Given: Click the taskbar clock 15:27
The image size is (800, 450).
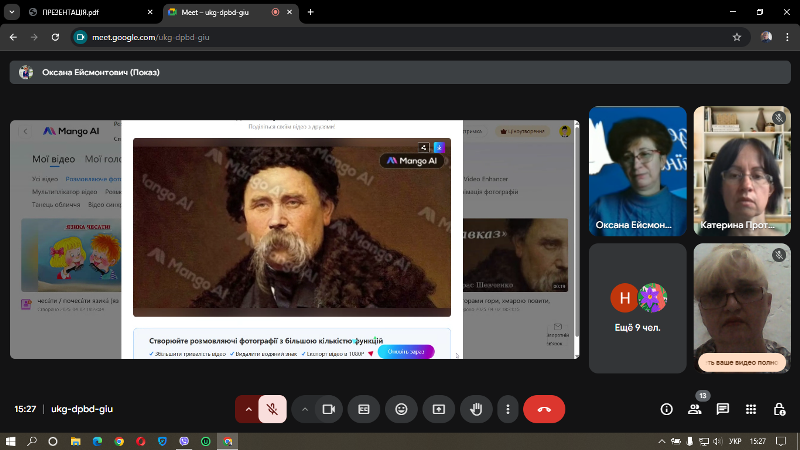Looking at the screenshot, I should pyautogui.click(x=758, y=441).
